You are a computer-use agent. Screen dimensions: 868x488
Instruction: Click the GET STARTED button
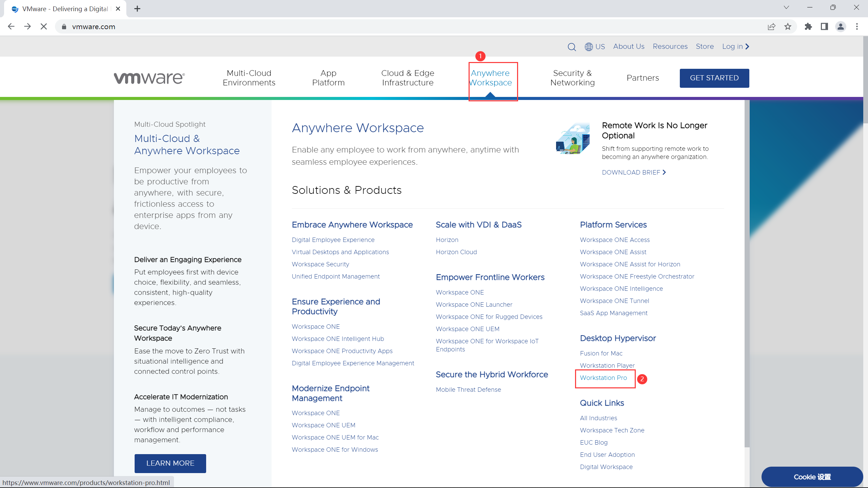[x=714, y=78]
